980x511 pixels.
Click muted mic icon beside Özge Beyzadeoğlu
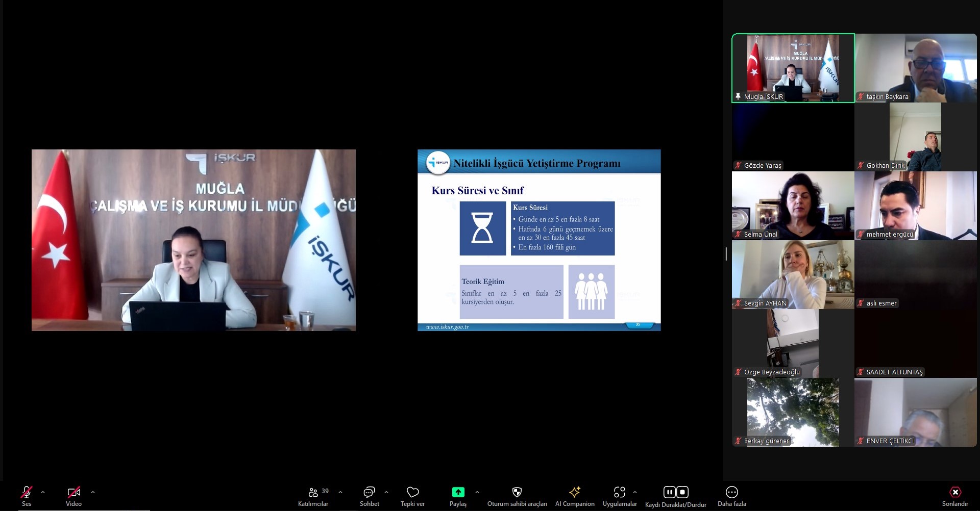click(738, 372)
